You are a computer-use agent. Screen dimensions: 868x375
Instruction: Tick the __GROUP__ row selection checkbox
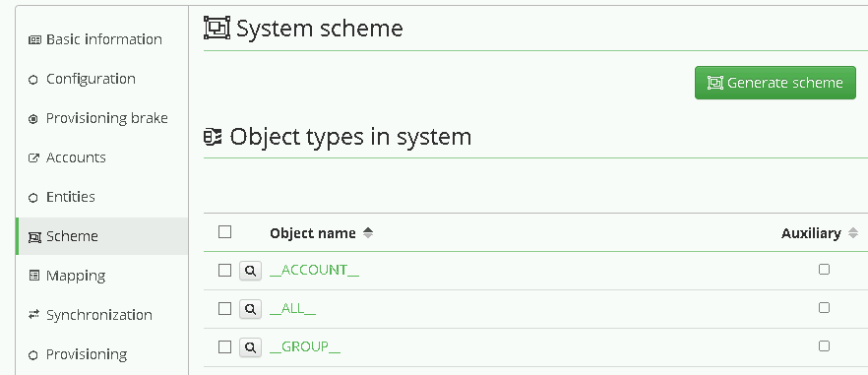coord(224,347)
